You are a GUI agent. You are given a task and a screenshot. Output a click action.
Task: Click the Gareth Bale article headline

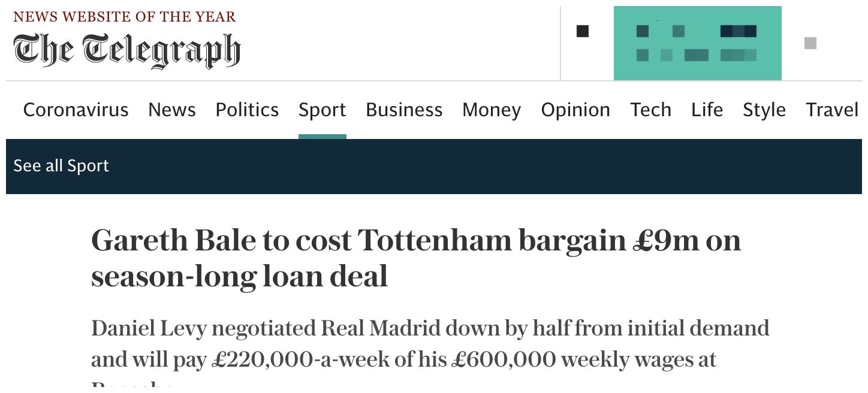tap(416, 258)
